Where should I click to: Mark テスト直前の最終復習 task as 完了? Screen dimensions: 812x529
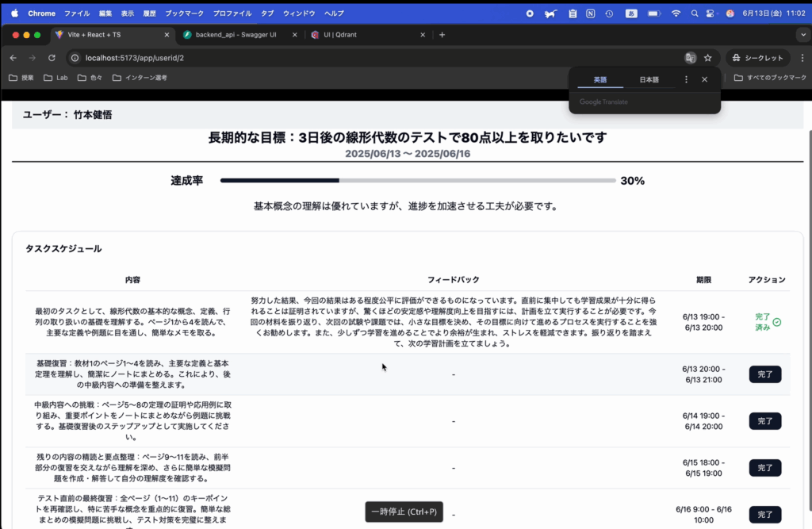(765, 515)
